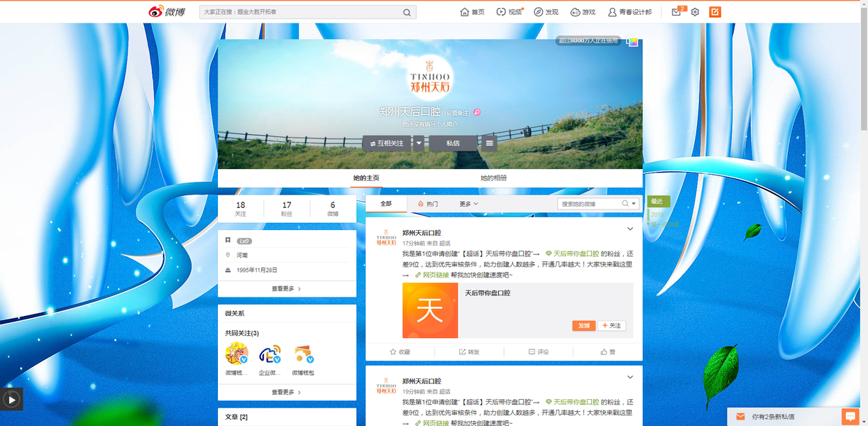Click 评论 comment on the 17分钟前 post
This screenshot has height=426, width=868.
[x=539, y=351]
